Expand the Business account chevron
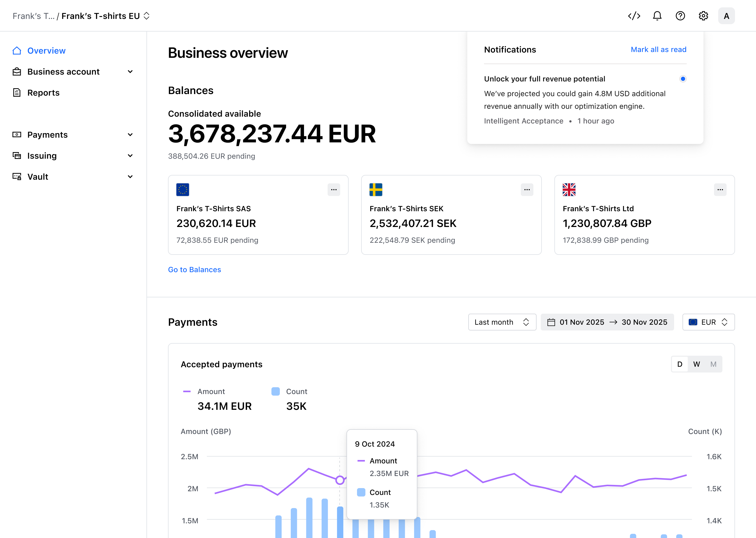 pos(130,71)
